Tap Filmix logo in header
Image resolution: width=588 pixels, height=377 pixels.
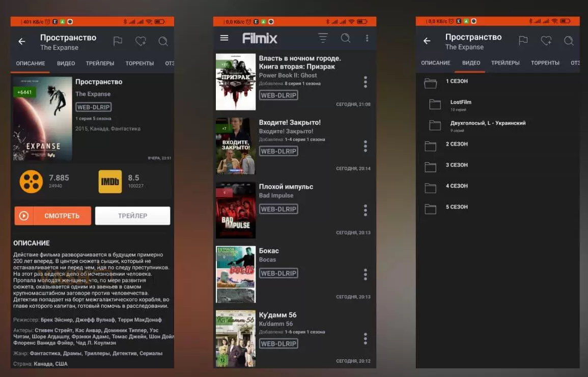(260, 38)
